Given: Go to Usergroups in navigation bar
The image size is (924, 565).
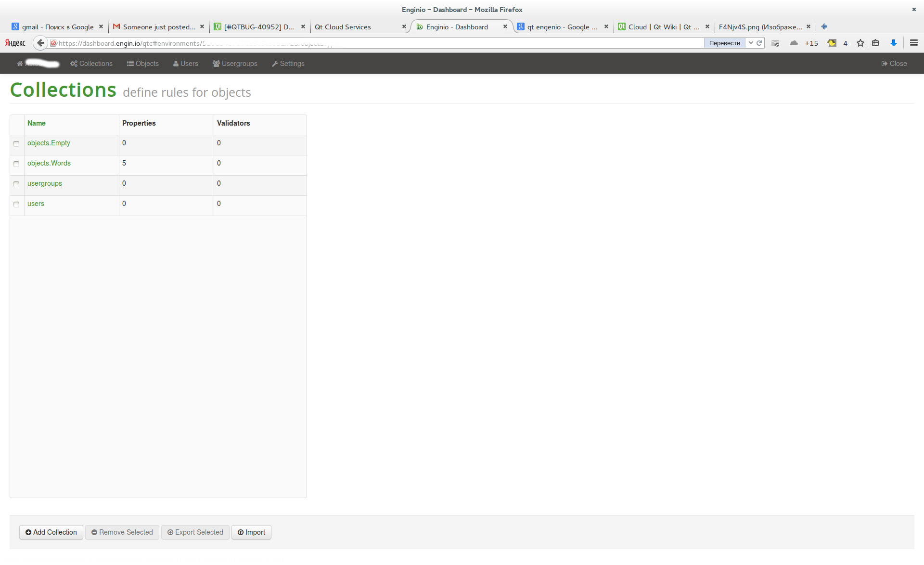Looking at the screenshot, I should coord(235,64).
